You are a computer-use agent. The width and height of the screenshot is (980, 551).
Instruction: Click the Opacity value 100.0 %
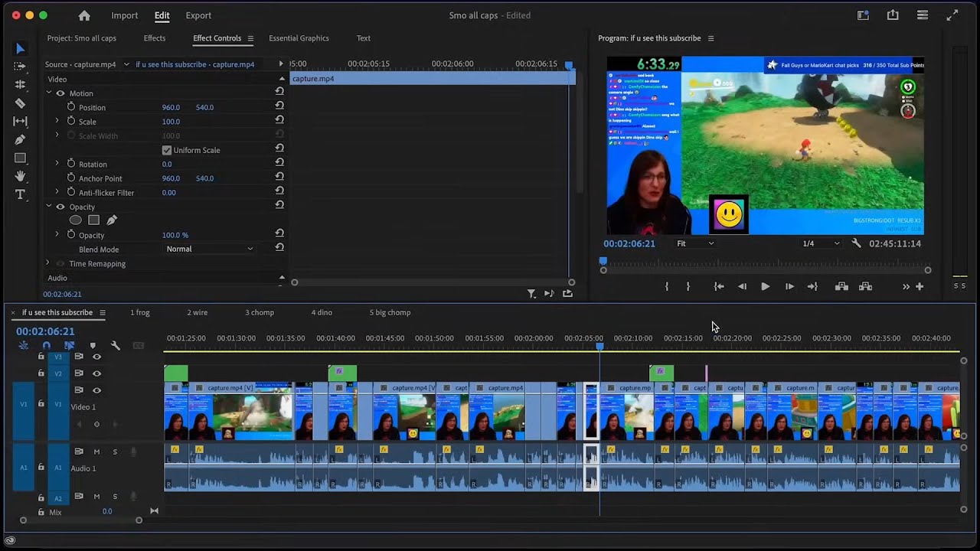tap(175, 235)
